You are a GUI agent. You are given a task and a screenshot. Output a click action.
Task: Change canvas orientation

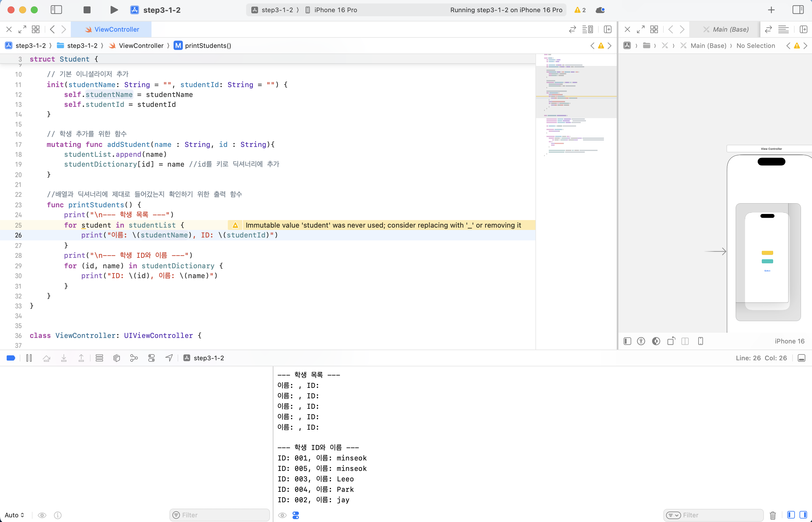tap(671, 341)
